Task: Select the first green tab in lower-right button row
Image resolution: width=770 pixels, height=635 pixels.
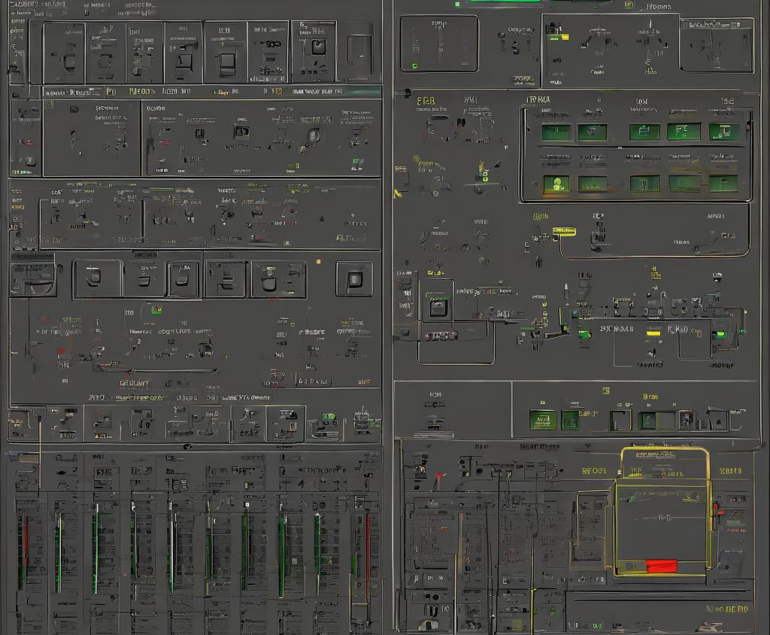Action: click(x=543, y=420)
